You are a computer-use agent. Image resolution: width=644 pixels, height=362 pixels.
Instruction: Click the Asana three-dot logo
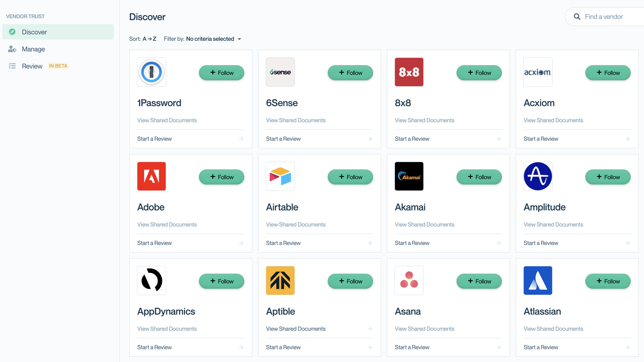pos(409,281)
